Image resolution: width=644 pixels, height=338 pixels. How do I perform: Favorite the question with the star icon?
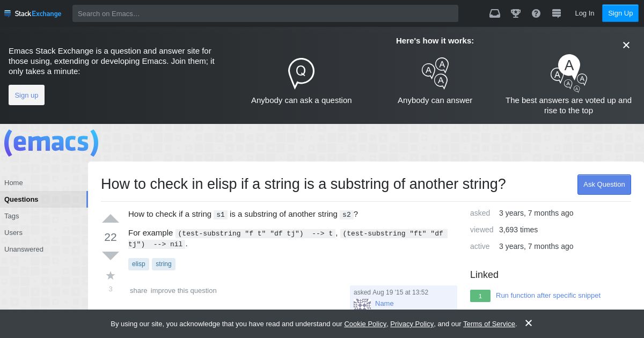tap(111, 275)
